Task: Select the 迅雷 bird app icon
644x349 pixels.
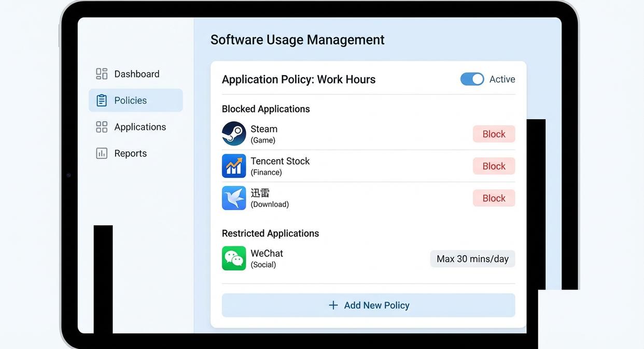Action: coord(234,198)
